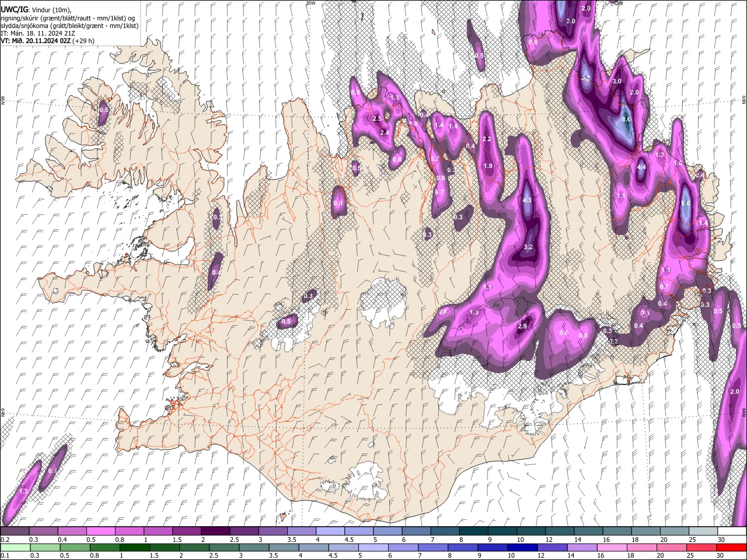Click the 2.2 precipitation value label
This screenshot has height=560, width=747.
click(487, 139)
